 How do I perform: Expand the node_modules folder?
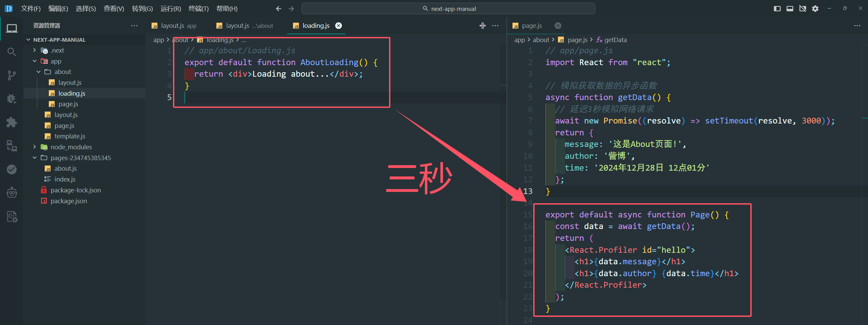point(34,147)
